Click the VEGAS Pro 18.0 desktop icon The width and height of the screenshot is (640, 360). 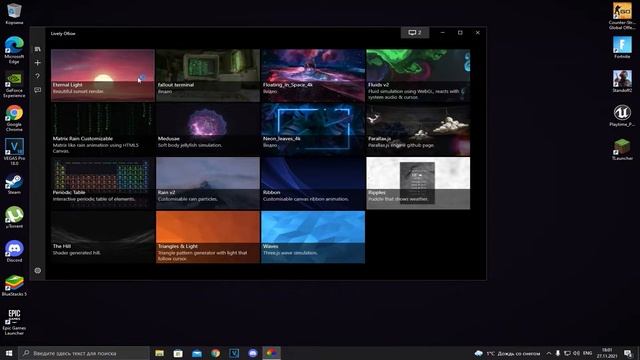coord(14,152)
